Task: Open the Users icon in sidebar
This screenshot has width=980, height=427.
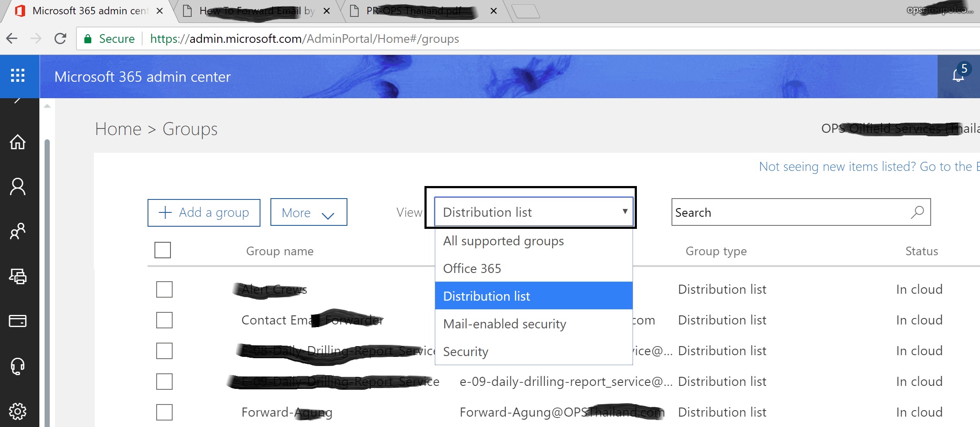Action: [18, 187]
